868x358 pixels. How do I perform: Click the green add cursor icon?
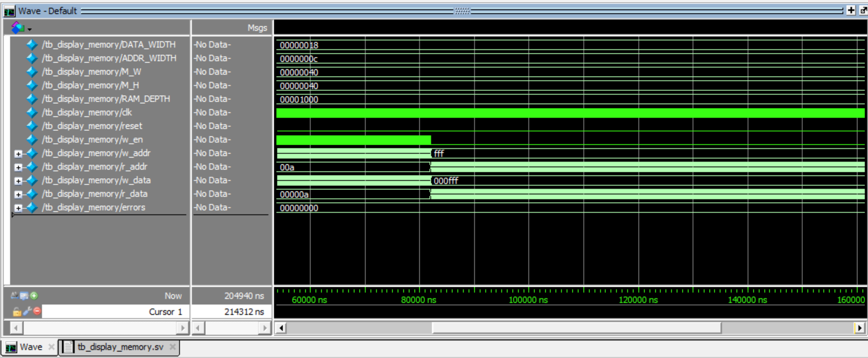34,296
